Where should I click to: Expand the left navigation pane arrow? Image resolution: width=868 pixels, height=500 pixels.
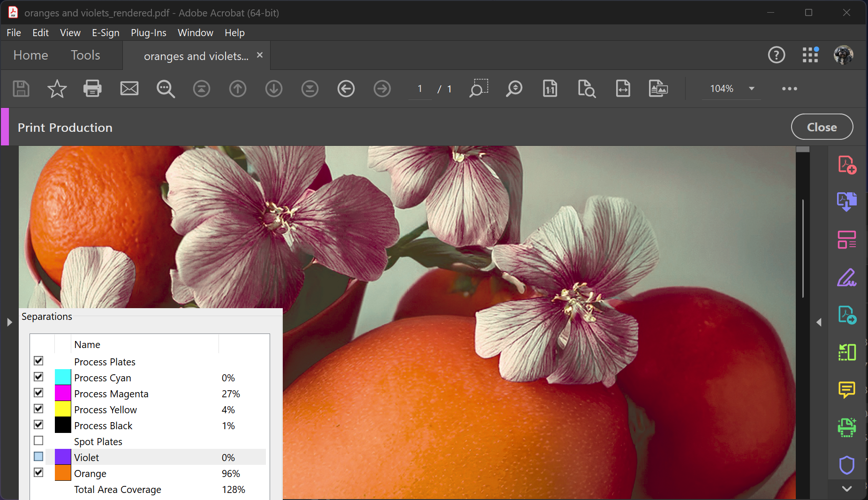point(9,322)
